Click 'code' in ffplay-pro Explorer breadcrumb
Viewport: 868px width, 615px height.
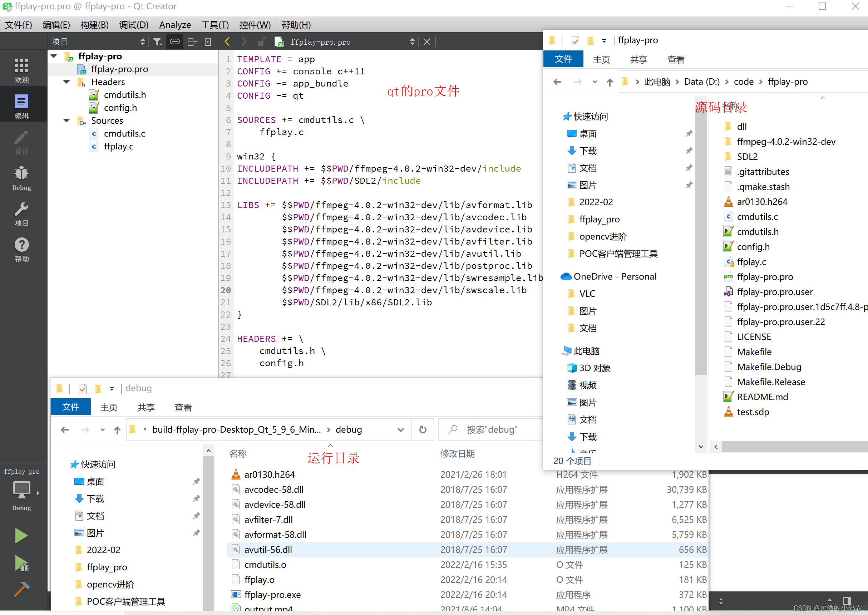tap(744, 82)
